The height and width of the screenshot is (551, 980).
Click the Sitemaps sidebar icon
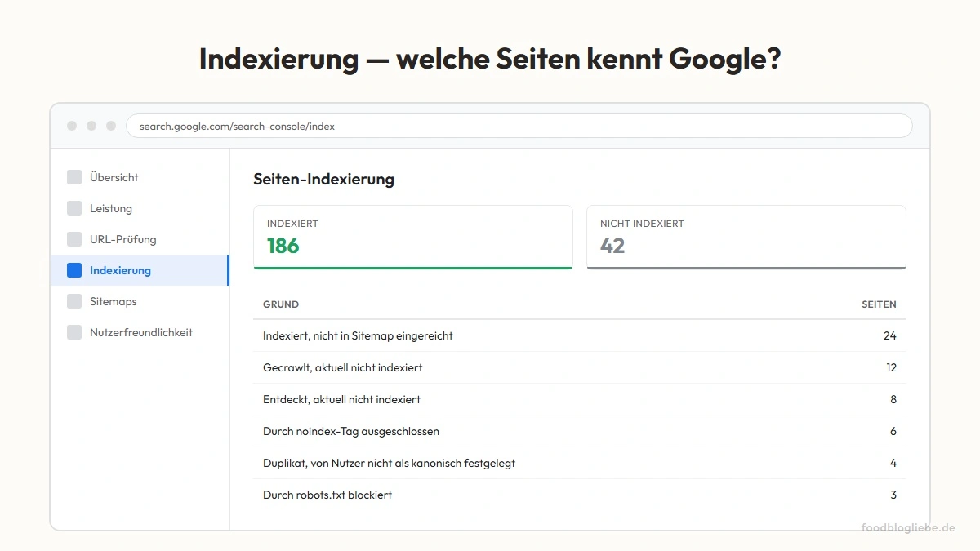tap(73, 300)
